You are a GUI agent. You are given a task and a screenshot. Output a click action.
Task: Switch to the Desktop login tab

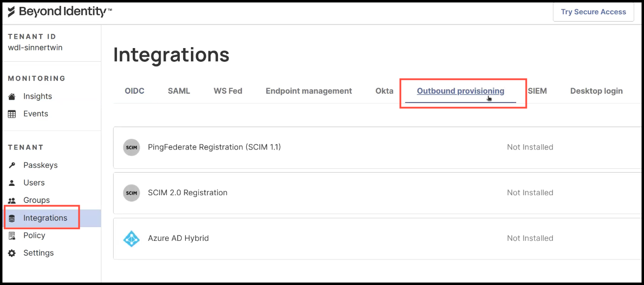[x=596, y=91]
